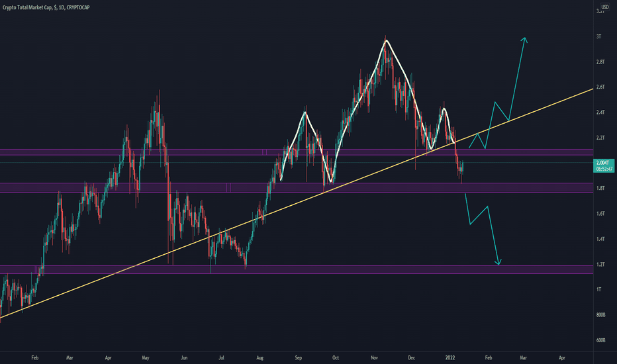Click the 600B price axis label

click(600, 340)
